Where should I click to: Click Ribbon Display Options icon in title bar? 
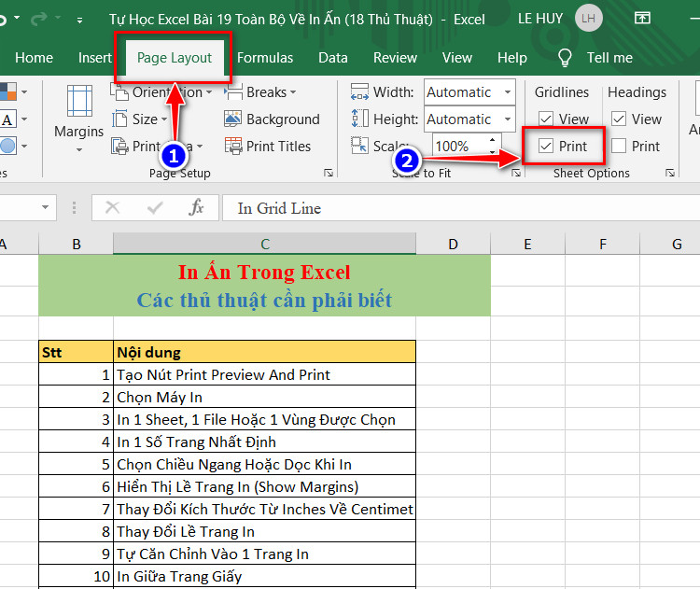[x=642, y=19]
